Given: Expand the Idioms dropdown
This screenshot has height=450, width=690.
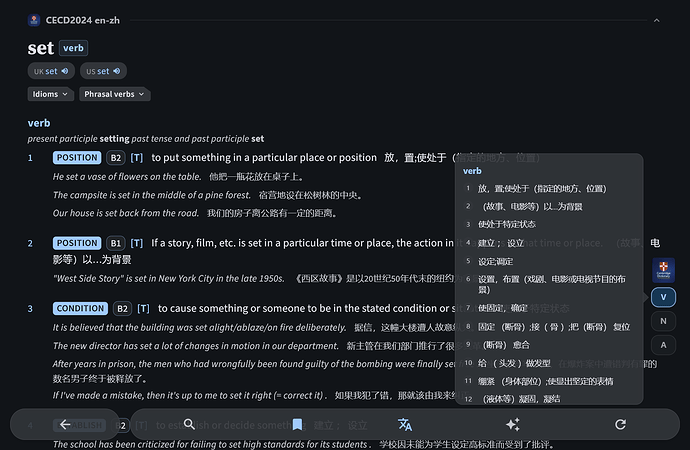Looking at the screenshot, I should pyautogui.click(x=51, y=94).
